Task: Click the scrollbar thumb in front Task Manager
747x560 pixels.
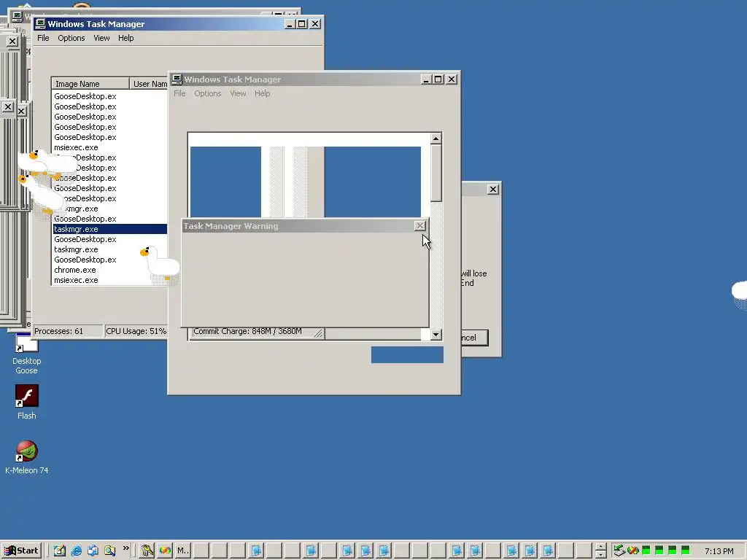Action: (x=436, y=173)
